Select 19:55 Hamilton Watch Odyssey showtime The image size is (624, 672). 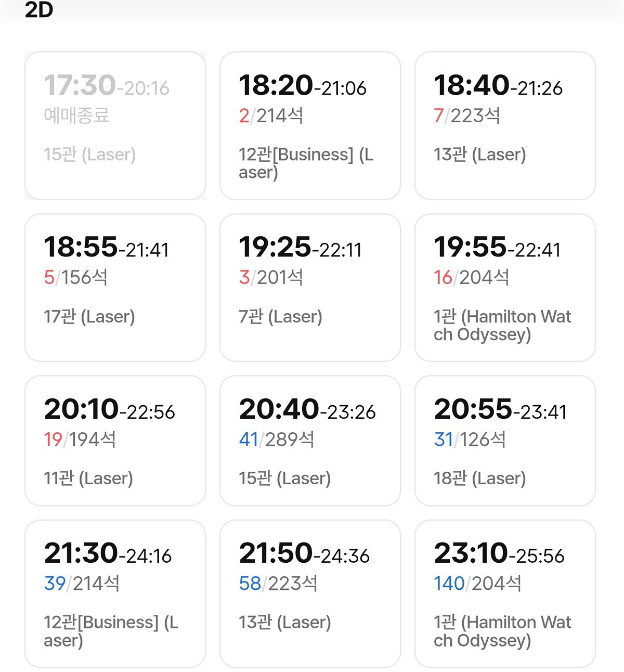click(x=505, y=288)
